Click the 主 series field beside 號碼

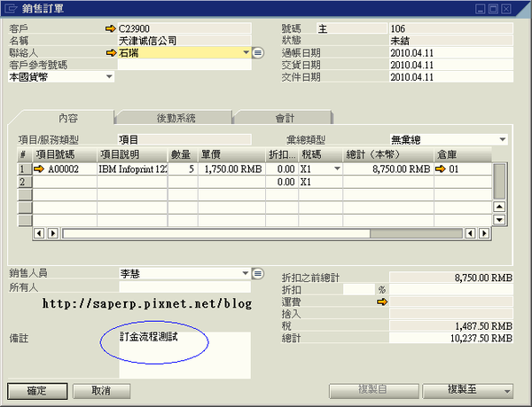point(351,28)
